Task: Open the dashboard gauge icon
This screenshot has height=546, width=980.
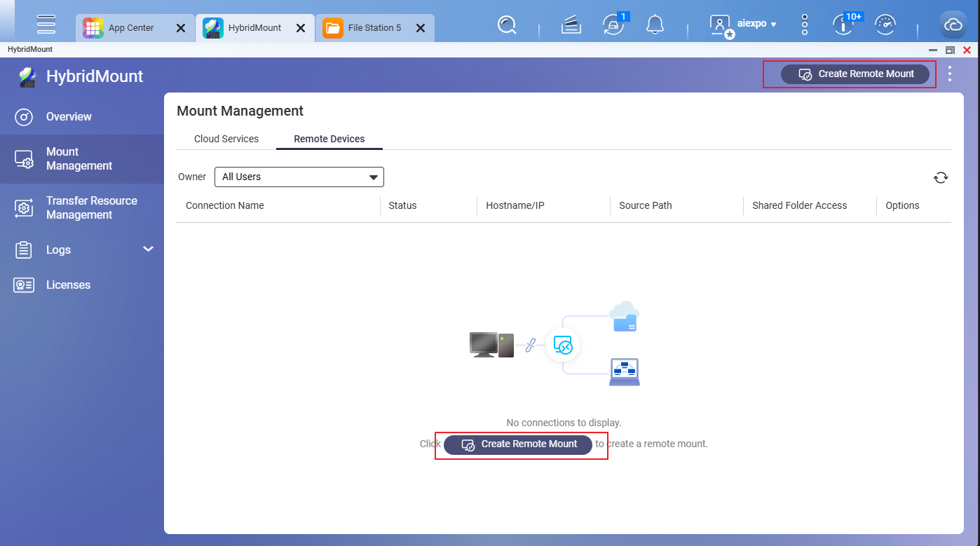Action: pyautogui.click(x=886, y=26)
